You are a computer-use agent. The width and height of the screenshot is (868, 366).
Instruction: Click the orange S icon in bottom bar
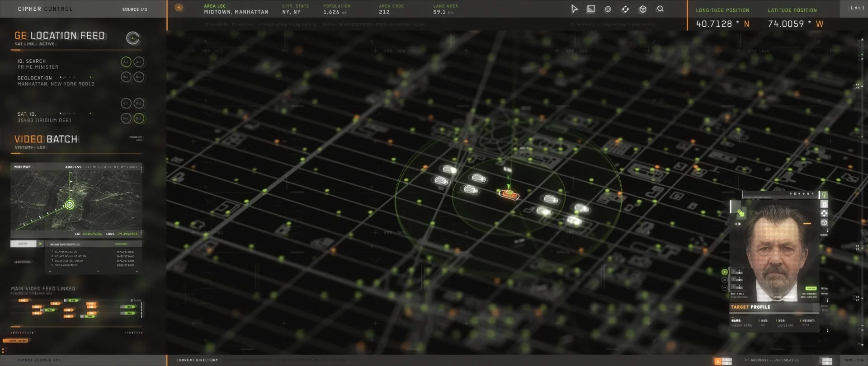click(717, 361)
